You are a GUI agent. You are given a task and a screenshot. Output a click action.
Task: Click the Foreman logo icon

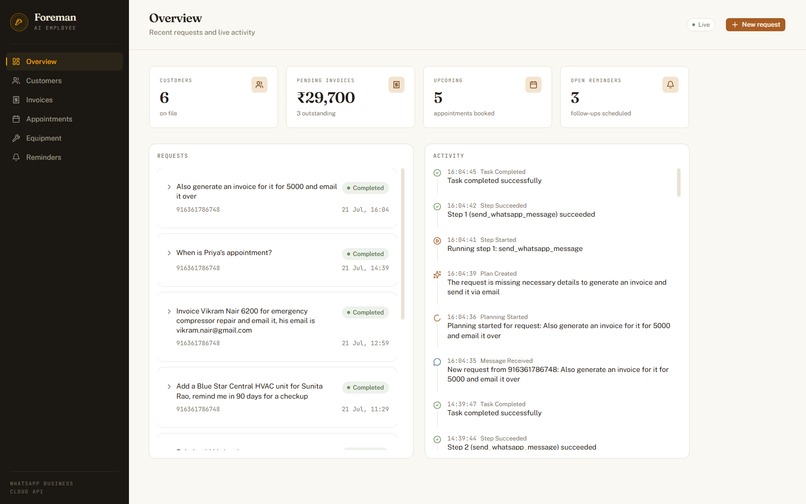(19, 22)
